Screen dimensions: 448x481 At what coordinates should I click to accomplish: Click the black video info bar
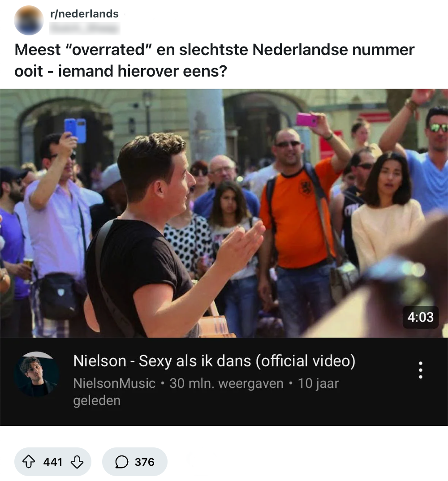click(224, 382)
